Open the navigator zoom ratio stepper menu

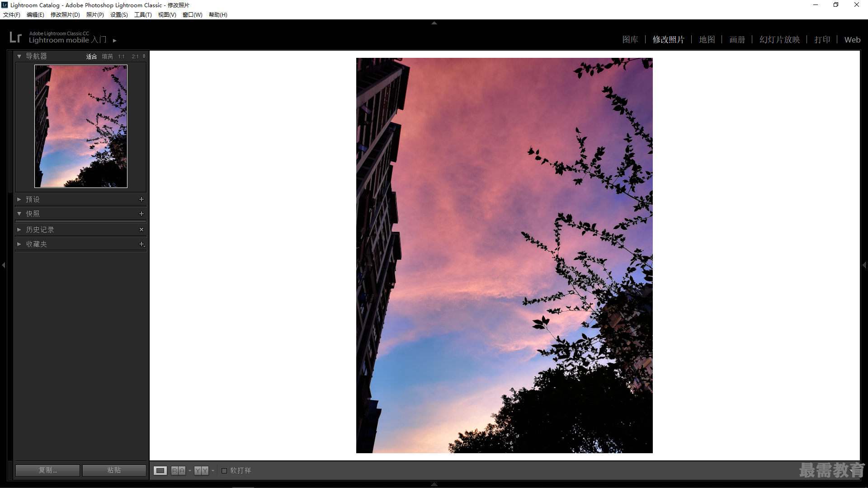pos(144,56)
